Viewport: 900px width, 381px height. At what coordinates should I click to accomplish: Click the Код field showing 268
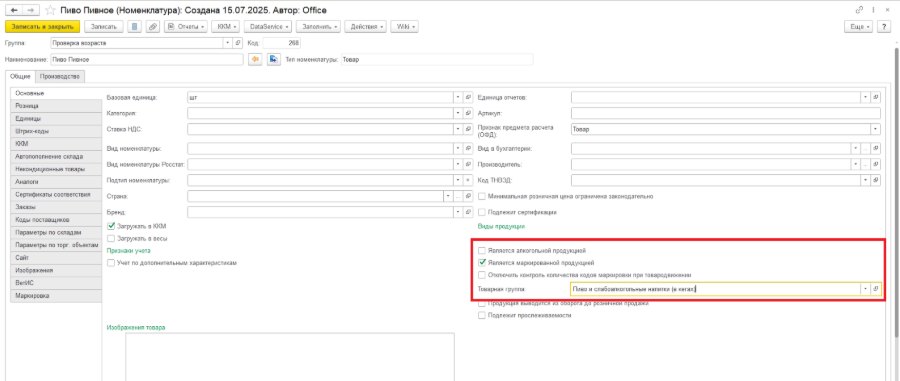[282, 43]
